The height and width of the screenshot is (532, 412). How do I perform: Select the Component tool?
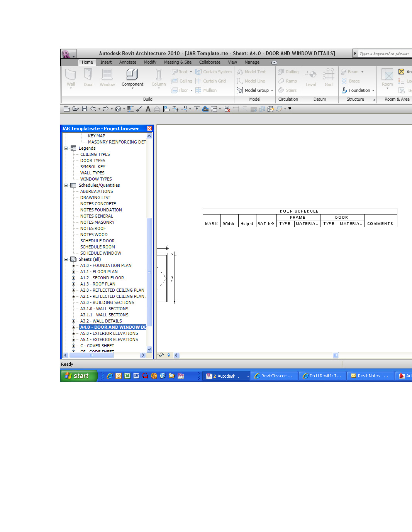click(132, 78)
